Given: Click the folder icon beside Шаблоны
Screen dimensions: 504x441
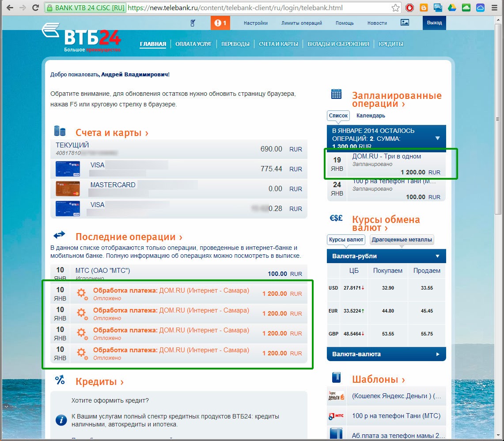Looking at the screenshot, I should [x=336, y=377].
